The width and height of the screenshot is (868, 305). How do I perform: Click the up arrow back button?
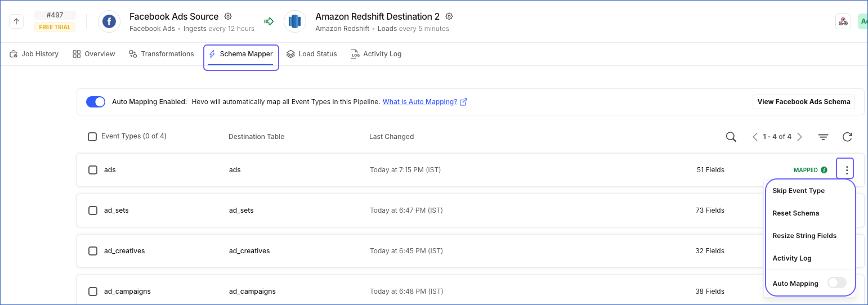pyautogui.click(x=16, y=21)
